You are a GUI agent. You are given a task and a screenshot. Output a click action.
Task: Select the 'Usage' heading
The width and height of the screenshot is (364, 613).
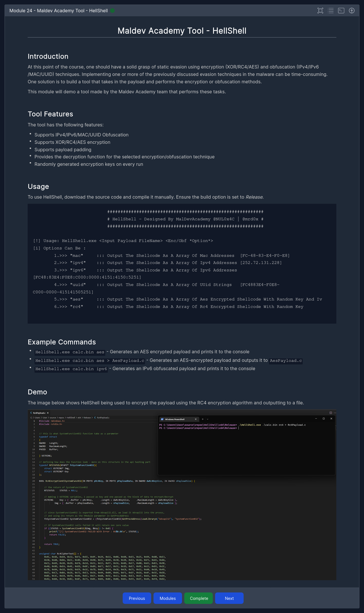coord(38,186)
